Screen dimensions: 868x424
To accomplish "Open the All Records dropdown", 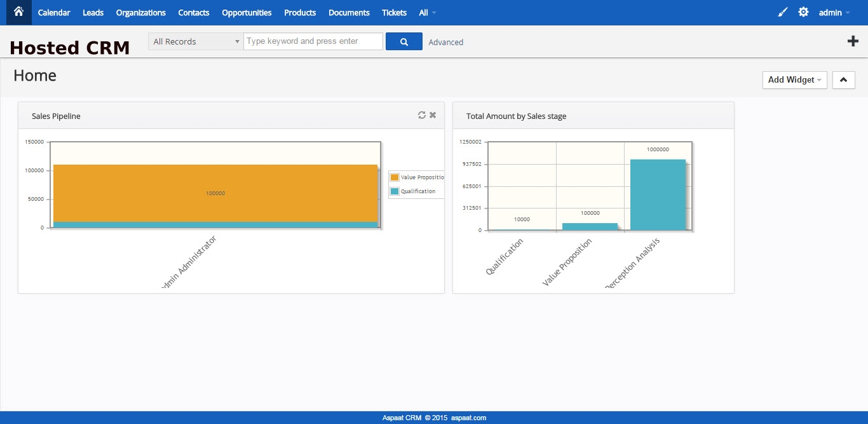I will (196, 42).
